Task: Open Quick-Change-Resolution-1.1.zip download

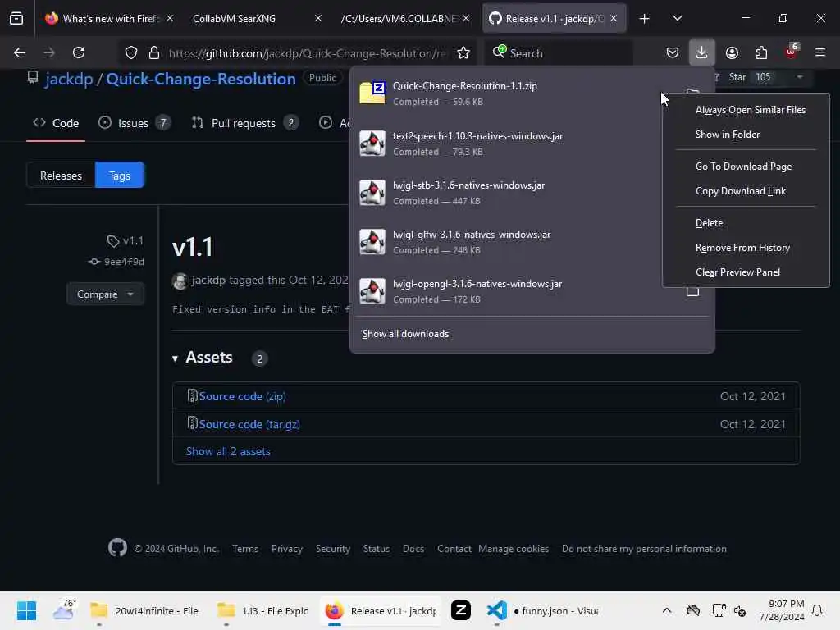Action: tap(509, 94)
